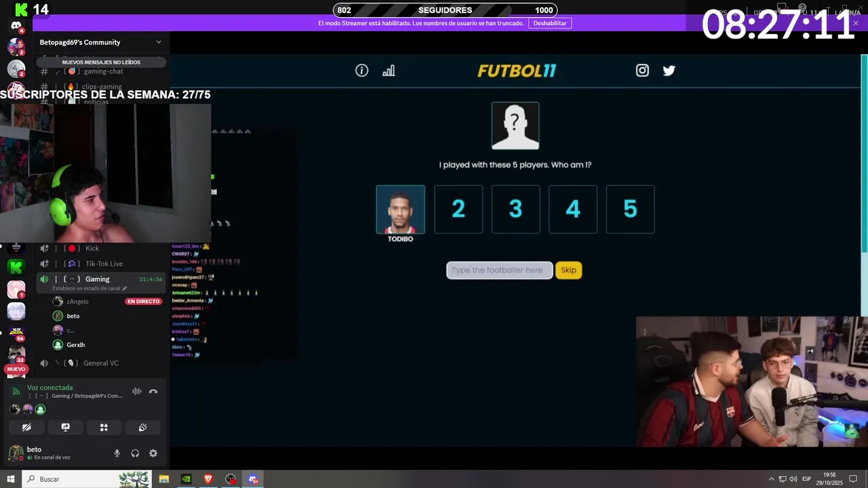The image size is (868, 488).
Task: Click Deshabilitar in the Streamer mode banner
Action: coord(550,23)
